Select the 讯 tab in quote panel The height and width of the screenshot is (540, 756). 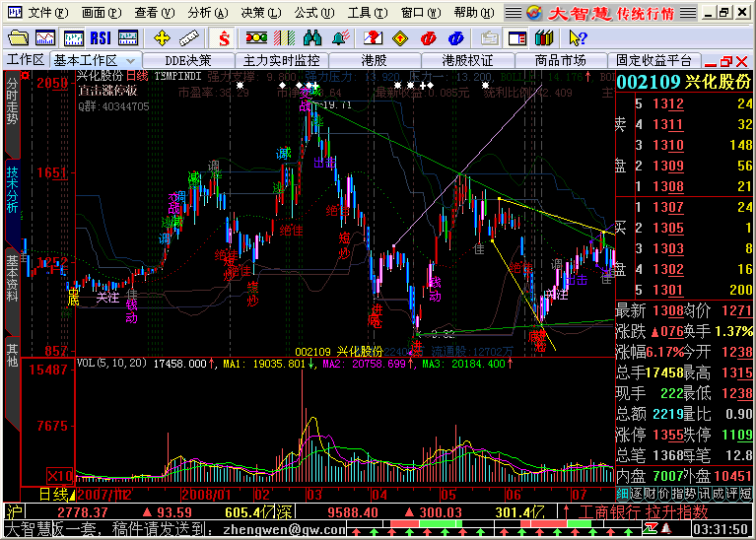tap(705, 495)
